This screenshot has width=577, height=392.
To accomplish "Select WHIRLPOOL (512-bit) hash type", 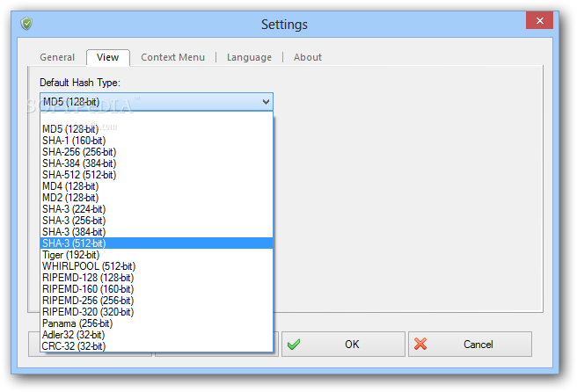I will tap(157, 266).
